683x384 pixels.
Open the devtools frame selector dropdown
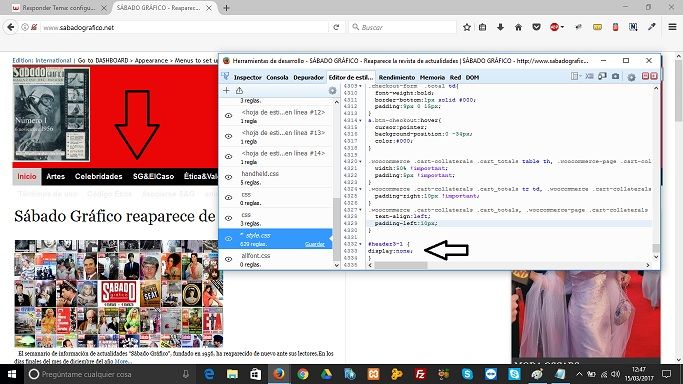click(x=576, y=77)
